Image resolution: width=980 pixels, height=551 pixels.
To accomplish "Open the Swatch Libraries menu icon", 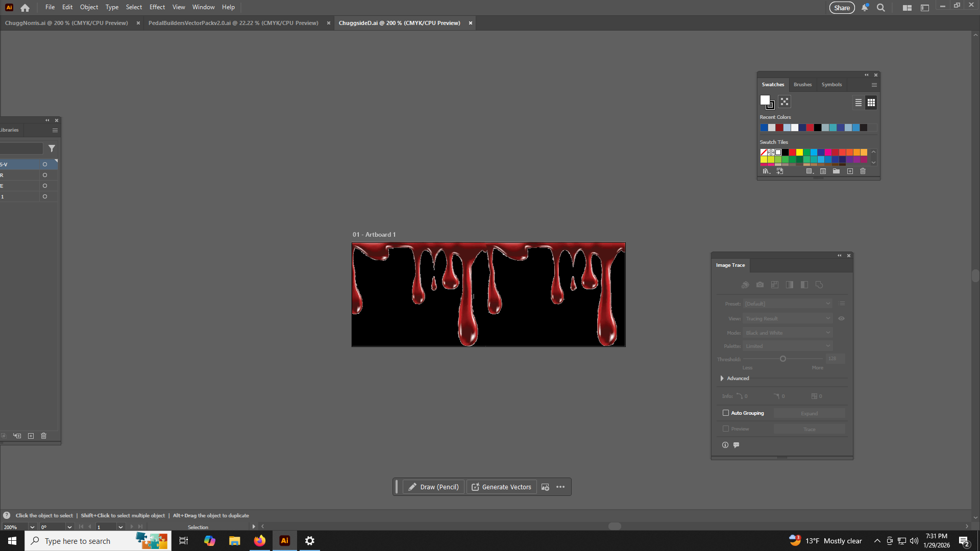I will pyautogui.click(x=766, y=171).
